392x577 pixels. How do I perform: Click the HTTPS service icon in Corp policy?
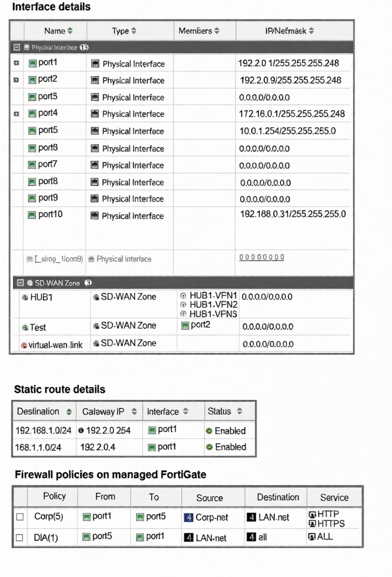pyautogui.click(x=312, y=523)
